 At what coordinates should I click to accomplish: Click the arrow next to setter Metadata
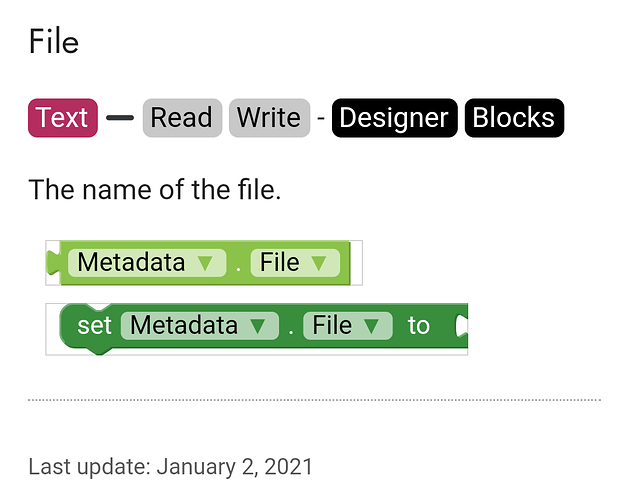(x=258, y=326)
